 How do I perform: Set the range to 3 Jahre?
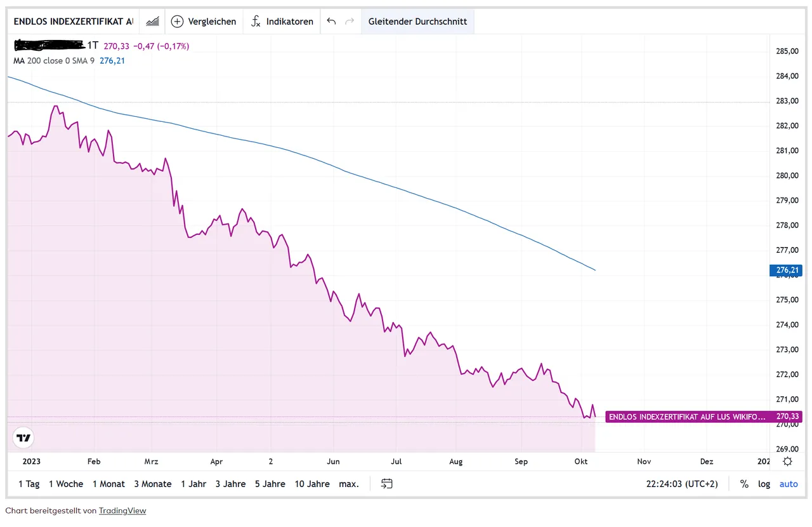click(x=230, y=484)
